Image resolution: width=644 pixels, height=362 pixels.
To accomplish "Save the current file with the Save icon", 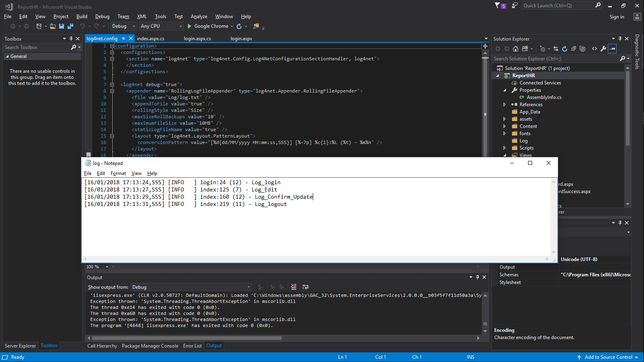I will coord(62,26).
